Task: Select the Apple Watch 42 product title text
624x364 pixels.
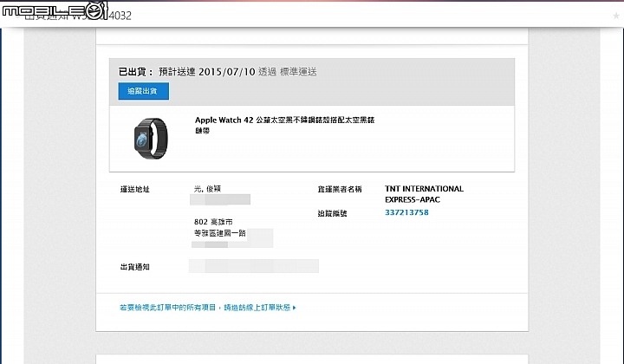Action: tap(284, 125)
